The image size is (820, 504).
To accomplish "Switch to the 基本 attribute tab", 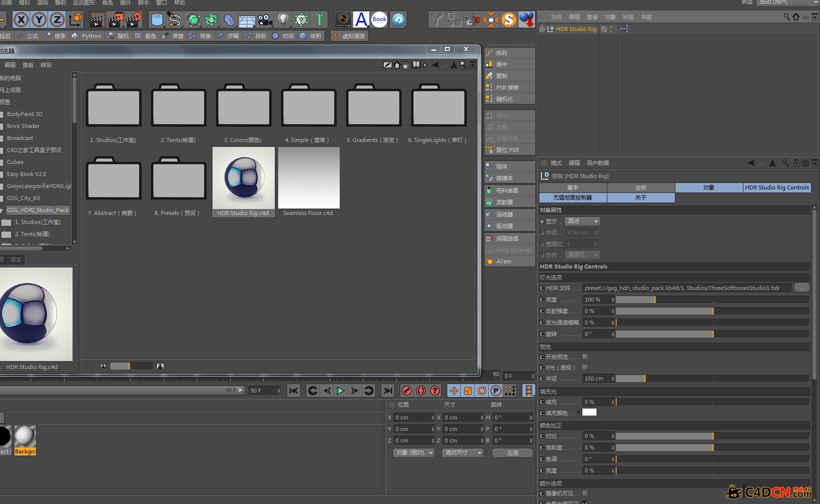I will (x=573, y=187).
